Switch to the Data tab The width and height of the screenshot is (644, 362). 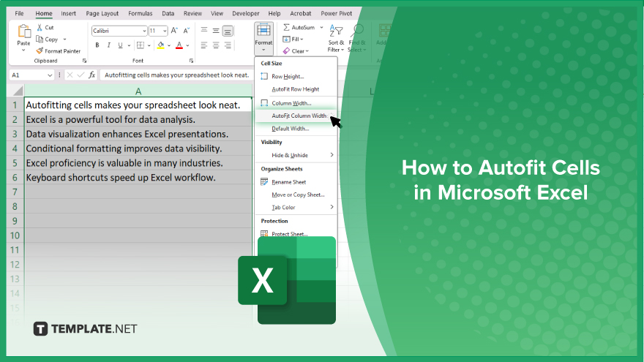[x=168, y=13]
